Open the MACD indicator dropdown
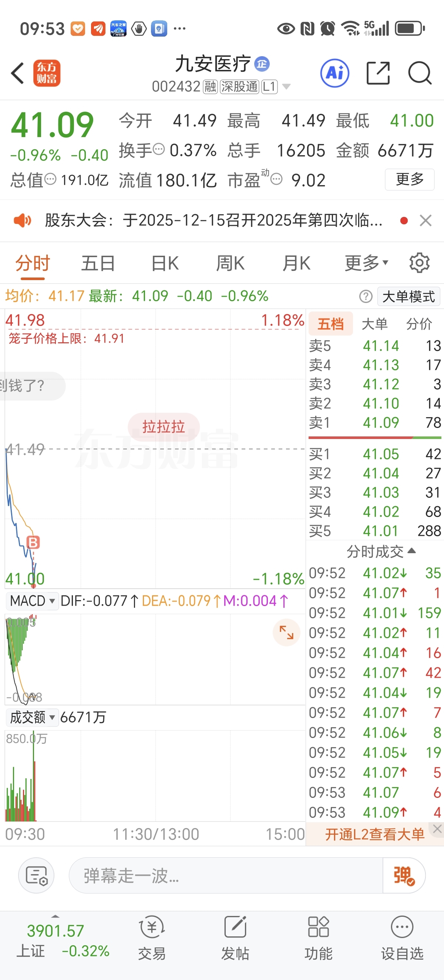The height and width of the screenshot is (980, 444). coord(32,601)
